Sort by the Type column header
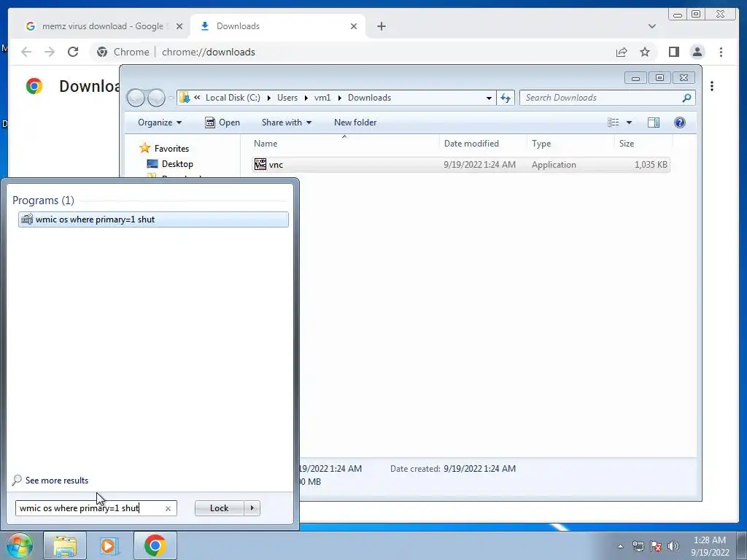747x560 pixels. click(x=570, y=144)
